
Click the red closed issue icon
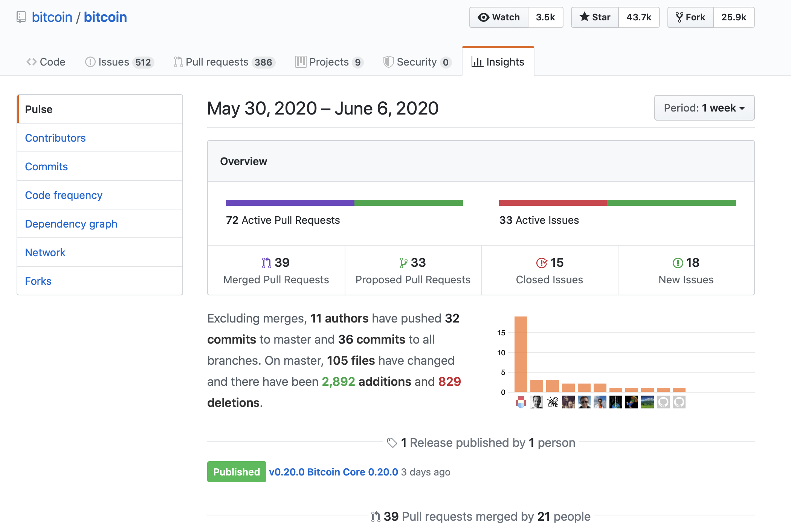[x=541, y=263]
